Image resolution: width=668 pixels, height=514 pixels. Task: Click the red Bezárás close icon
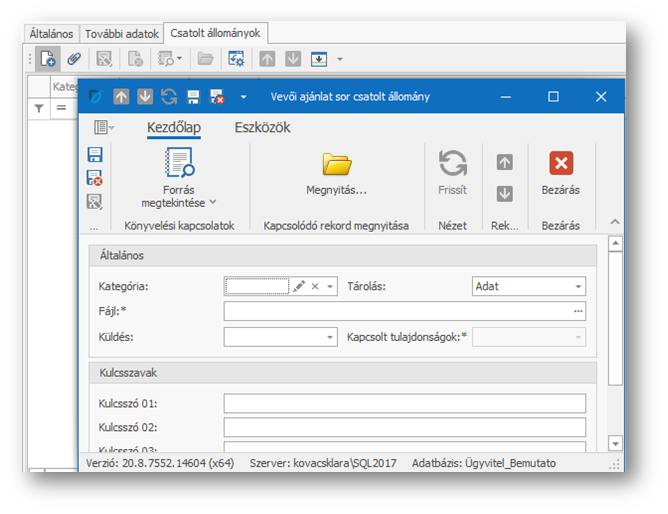561,164
